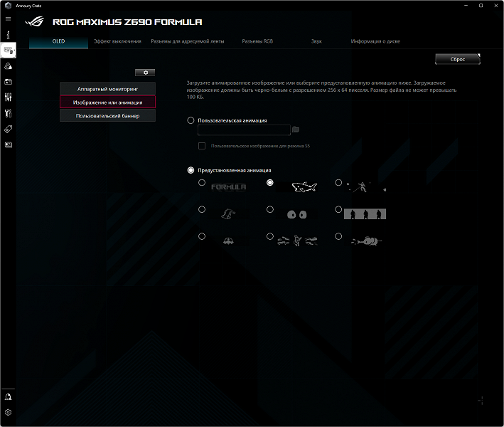Click the custom animation file path field
This screenshot has width=504, height=427.
(x=244, y=130)
